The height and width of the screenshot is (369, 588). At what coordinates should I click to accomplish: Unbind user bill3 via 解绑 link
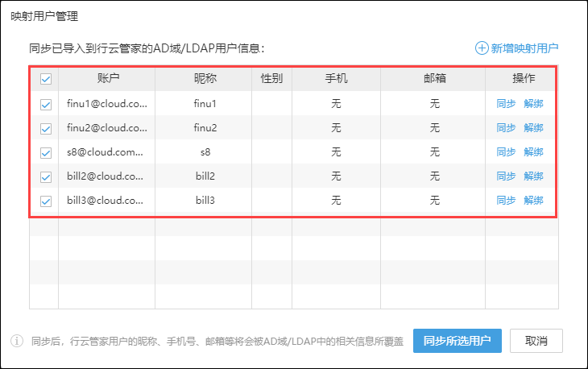(x=533, y=201)
